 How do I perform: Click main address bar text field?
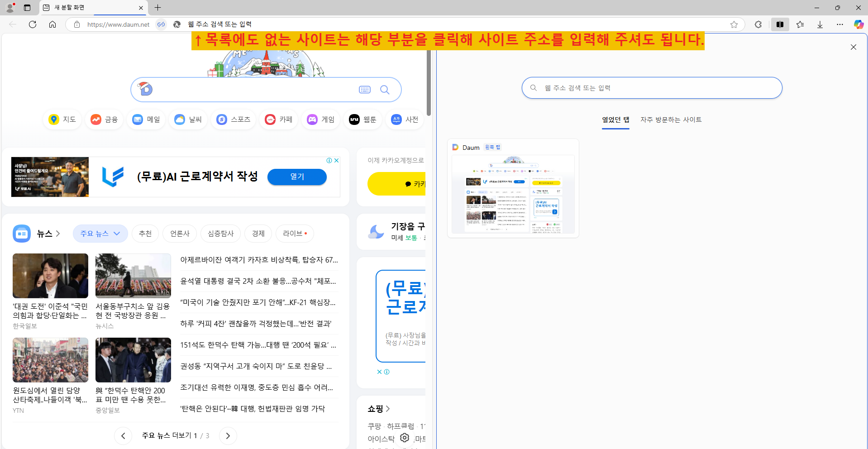(x=453, y=24)
